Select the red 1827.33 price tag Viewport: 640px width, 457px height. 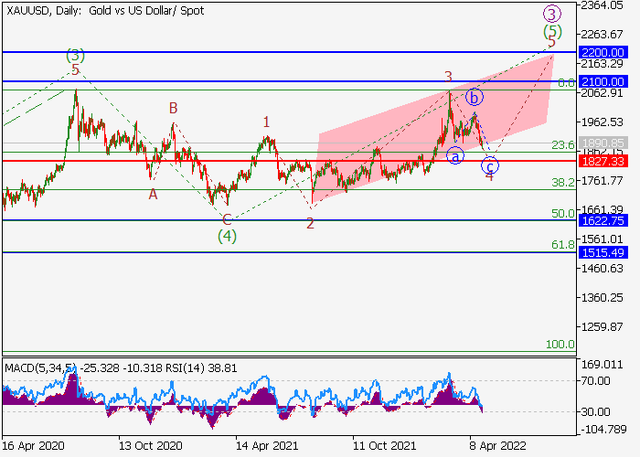(x=603, y=161)
